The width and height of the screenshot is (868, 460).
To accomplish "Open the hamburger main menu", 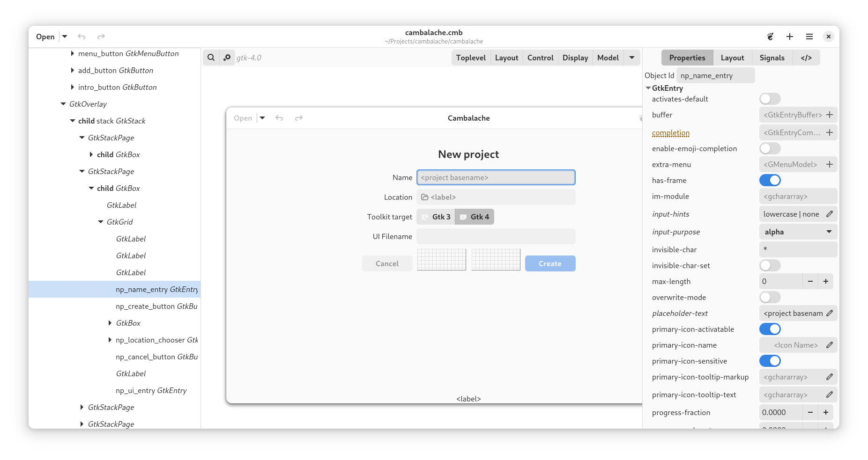I will tap(809, 37).
